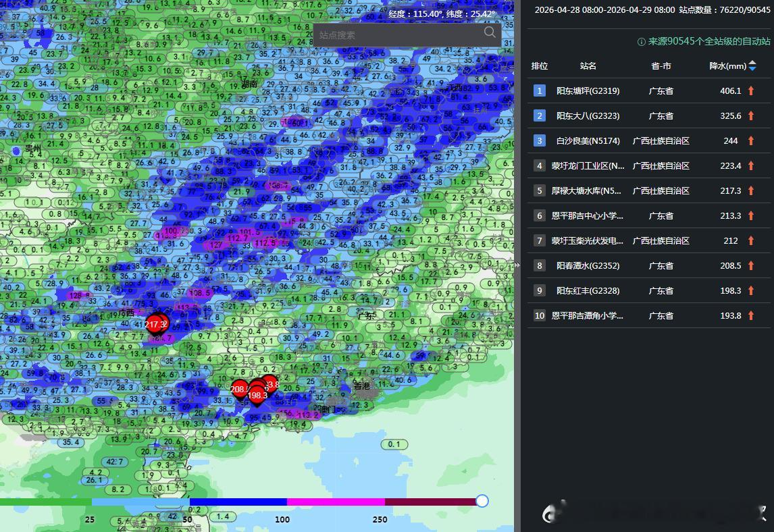Viewport: 774px width, 532px height.
Task: Select station 阳春潭水(G2352)
Action: pyautogui.click(x=588, y=265)
